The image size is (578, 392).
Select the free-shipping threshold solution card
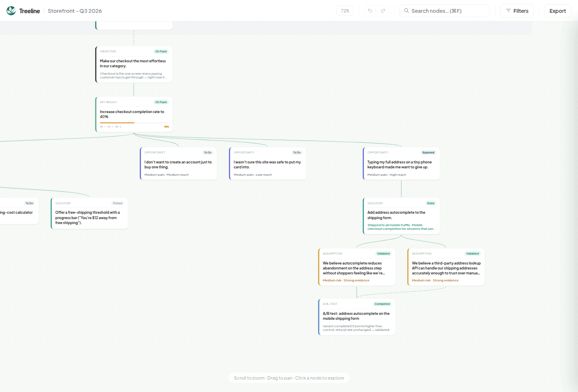tap(89, 213)
